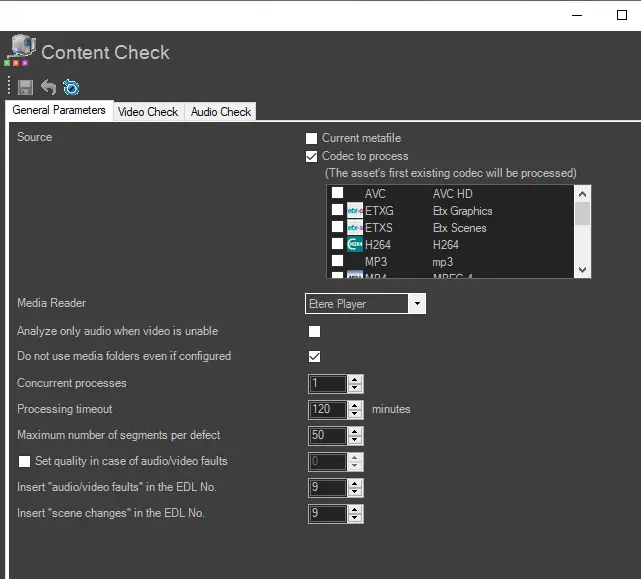Open the Media Reader Etere Player dropdown
This screenshot has height=579, width=641.
click(x=417, y=304)
